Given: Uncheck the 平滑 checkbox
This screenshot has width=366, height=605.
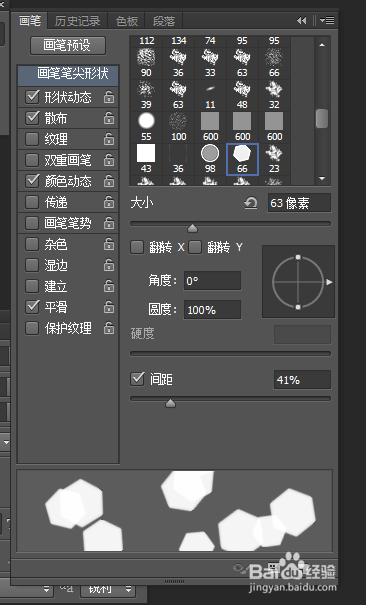Looking at the screenshot, I should coord(32,307).
